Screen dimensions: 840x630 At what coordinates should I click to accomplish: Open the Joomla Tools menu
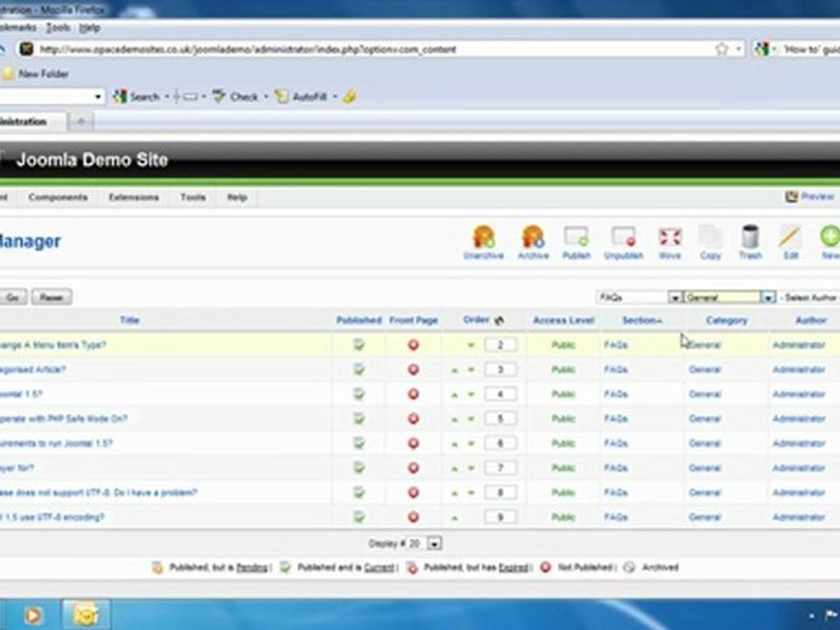(192, 197)
